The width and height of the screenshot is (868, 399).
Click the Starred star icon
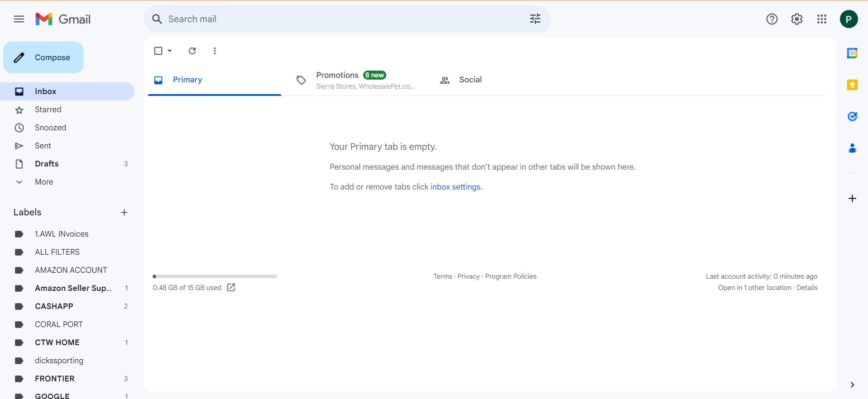[19, 110]
